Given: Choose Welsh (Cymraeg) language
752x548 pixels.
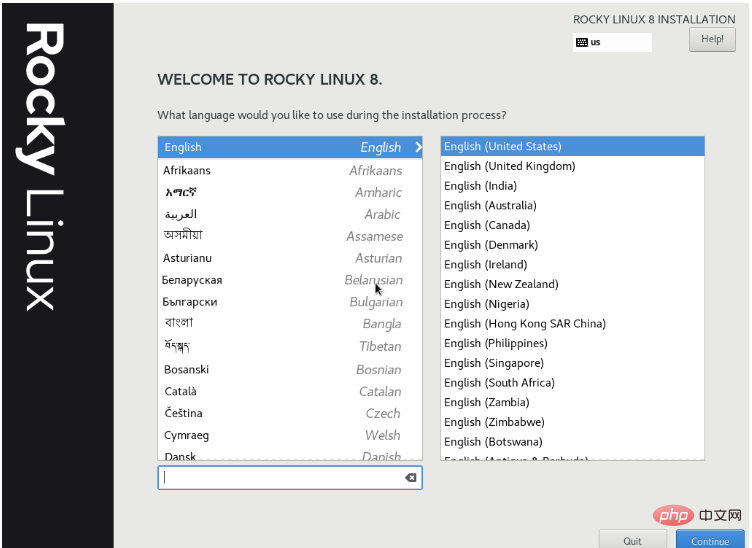Looking at the screenshot, I should click(x=289, y=435).
